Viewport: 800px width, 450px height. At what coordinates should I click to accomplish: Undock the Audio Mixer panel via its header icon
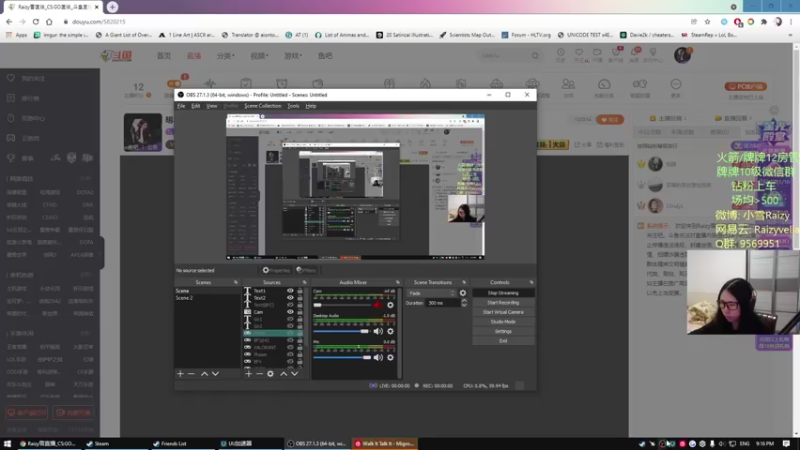[x=397, y=282]
